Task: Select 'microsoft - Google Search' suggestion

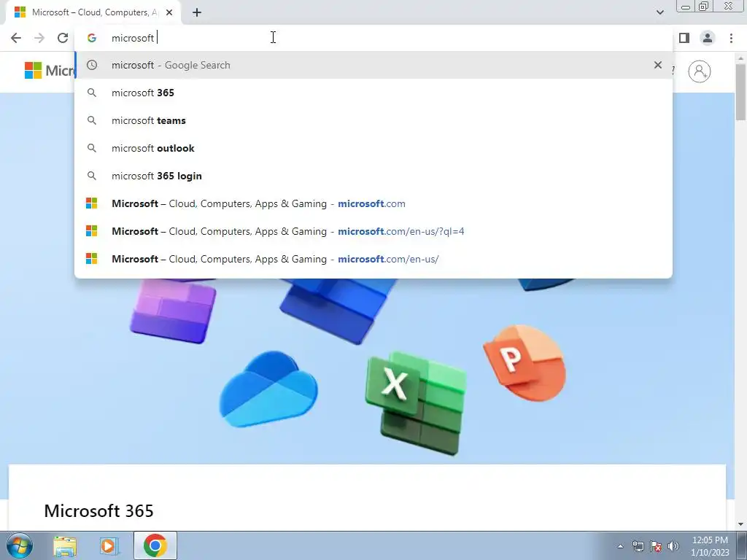Action: 373,65
